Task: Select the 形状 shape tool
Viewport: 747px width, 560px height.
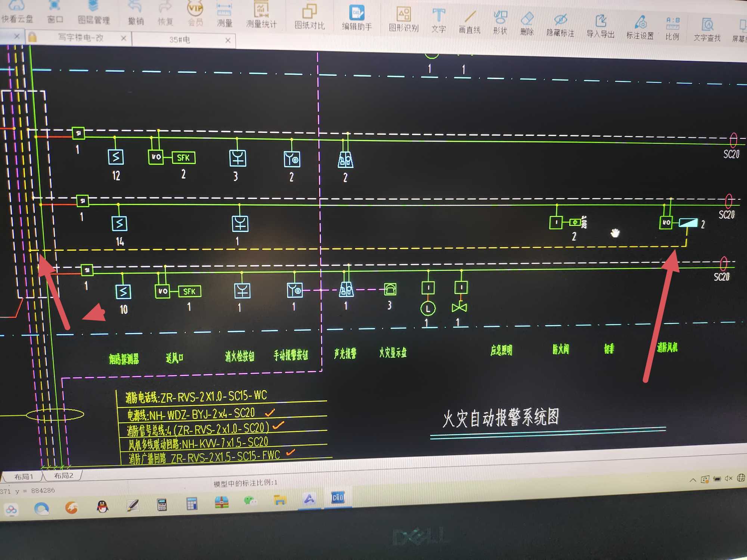Action: click(500, 22)
